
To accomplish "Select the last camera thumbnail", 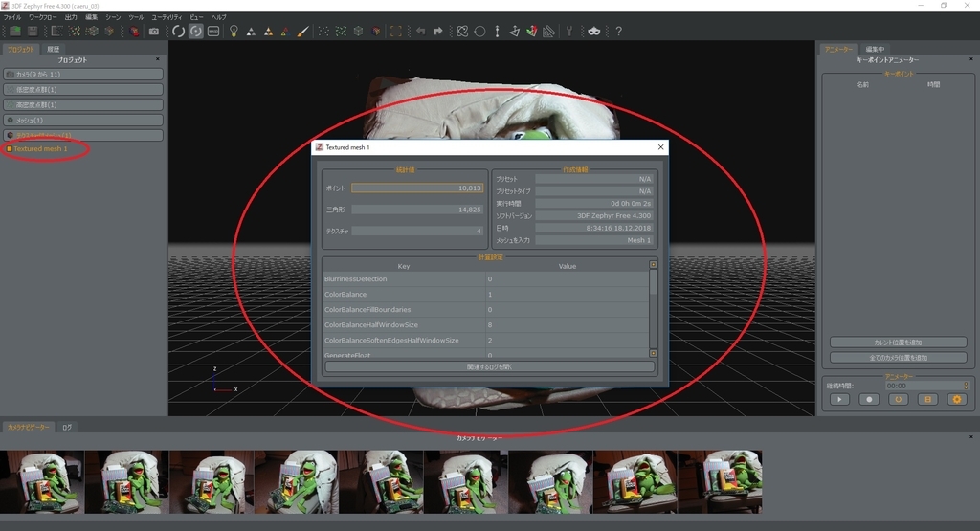I will click(x=720, y=481).
